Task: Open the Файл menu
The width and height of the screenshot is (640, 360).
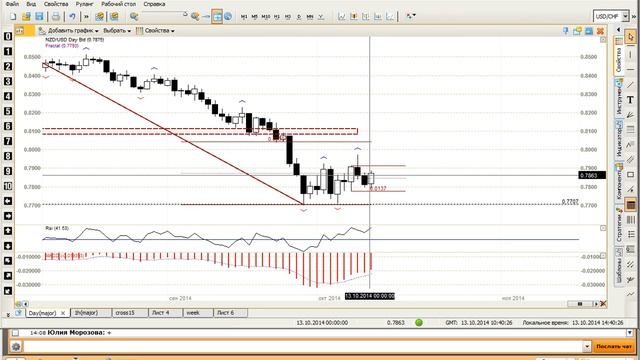Action: pos(12,4)
